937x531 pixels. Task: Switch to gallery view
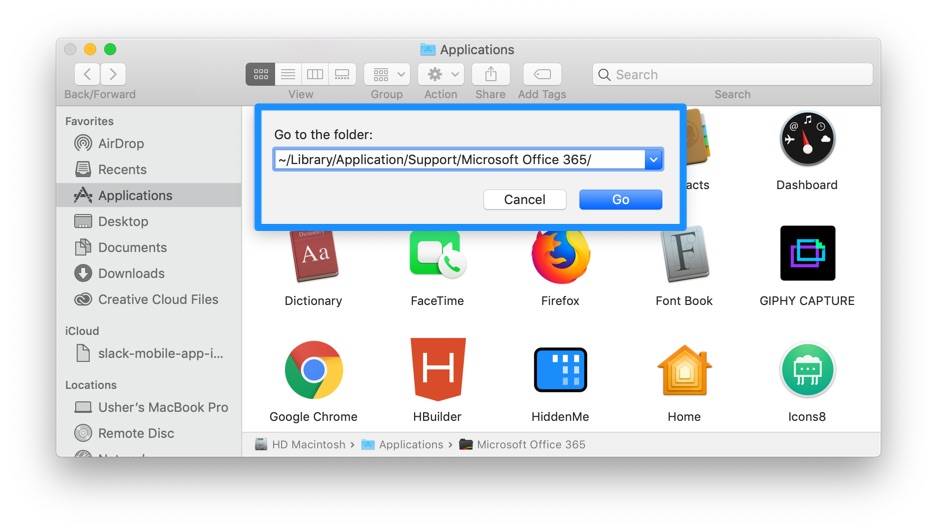(342, 74)
